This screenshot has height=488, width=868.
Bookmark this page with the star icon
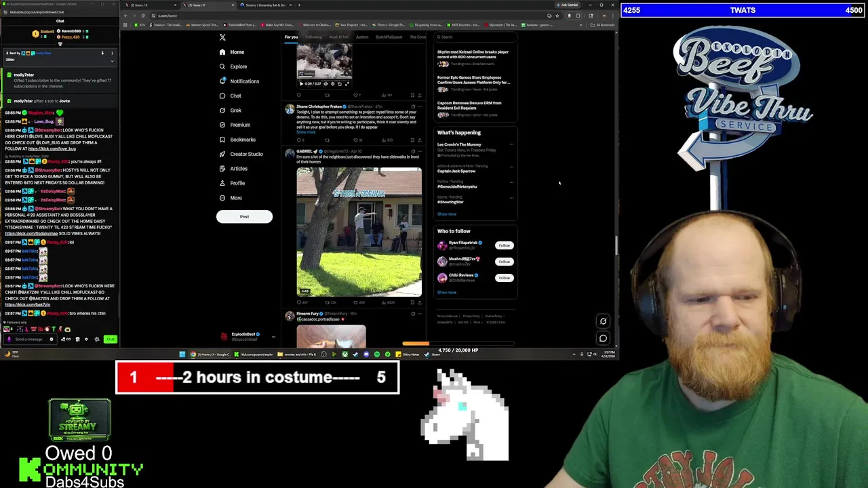pyautogui.click(x=557, y=16)
